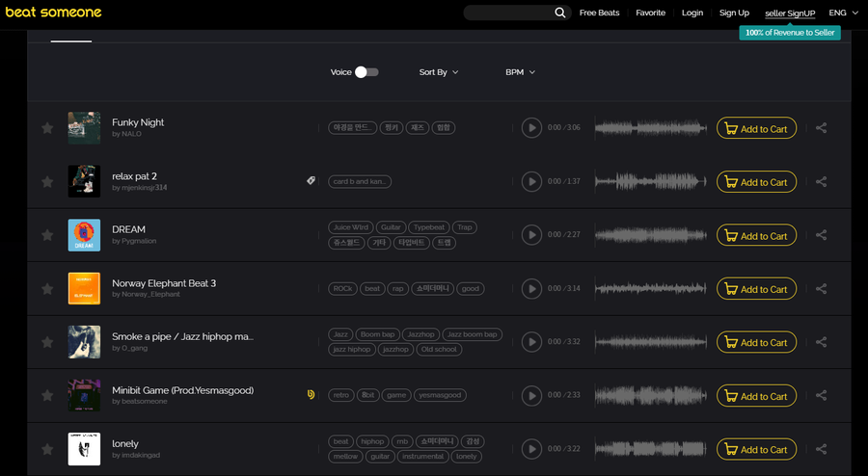Expand the BPM filter dropdown
The image size is (868, 476).
tap(520, 72)
